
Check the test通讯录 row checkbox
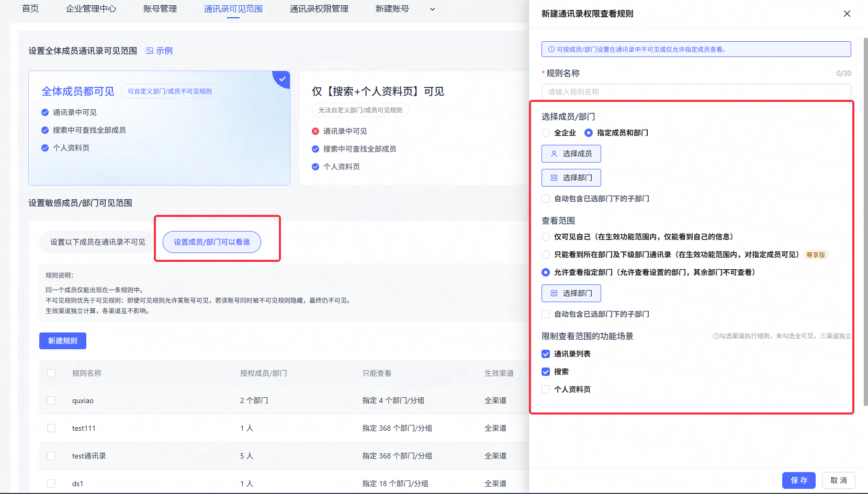coord(51,456)
